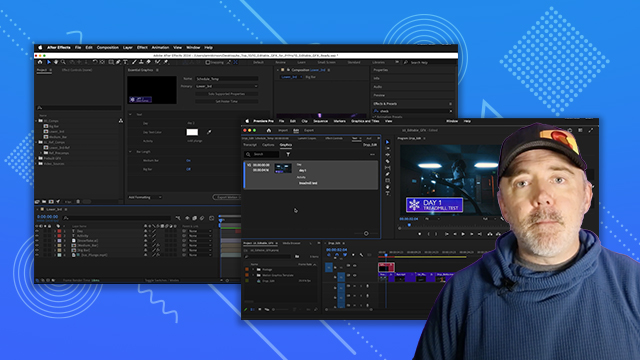The width and height of the screenshot is (640, 360).
Task: Select the Eraser tool in After Effects toolbar
Action: click(x=149, y=62)
